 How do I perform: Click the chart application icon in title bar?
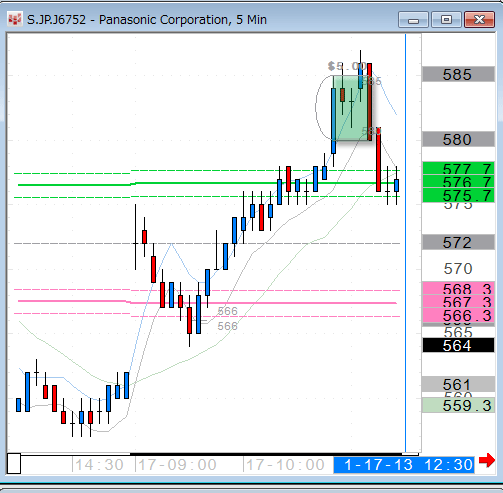click(x=14, y=20)
